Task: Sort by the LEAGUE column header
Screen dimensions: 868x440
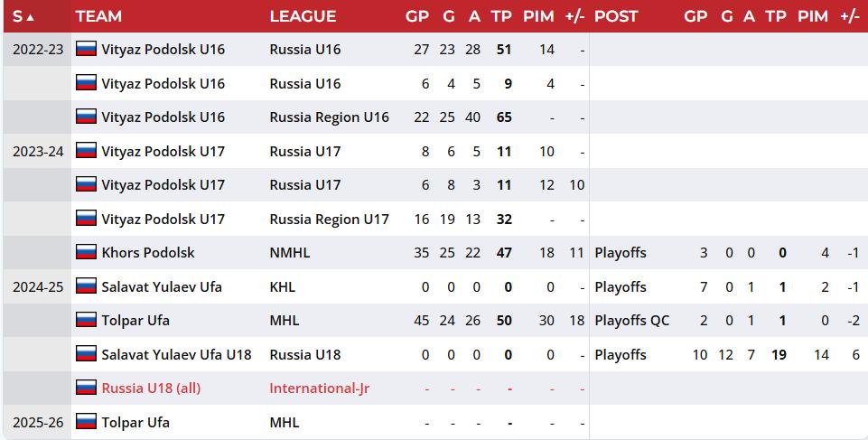Action: pos(303,16)
